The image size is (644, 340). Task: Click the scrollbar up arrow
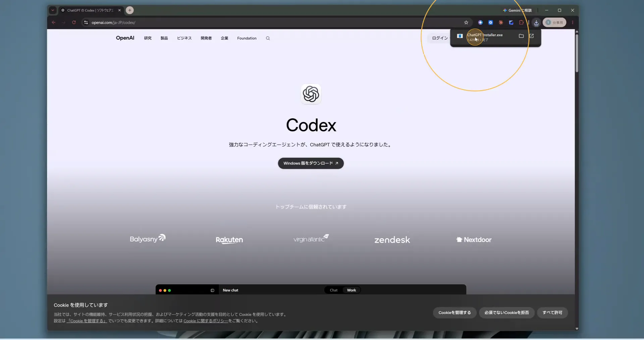[577, 31]
